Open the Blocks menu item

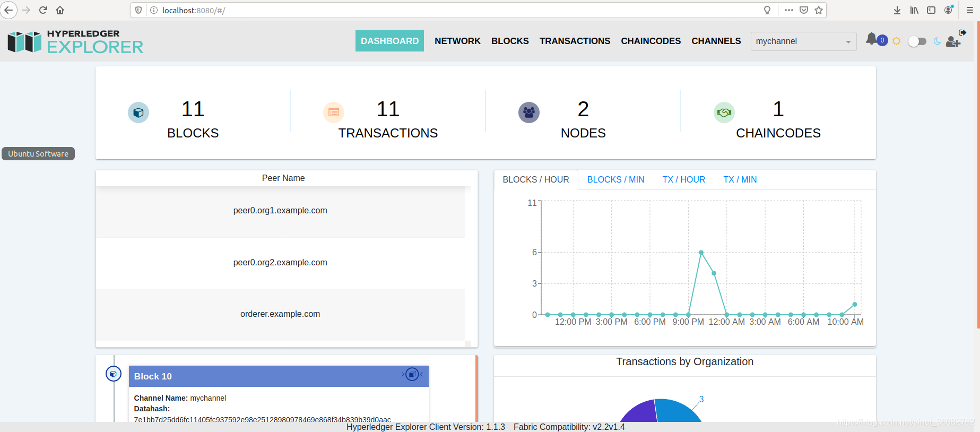(510, 41)
